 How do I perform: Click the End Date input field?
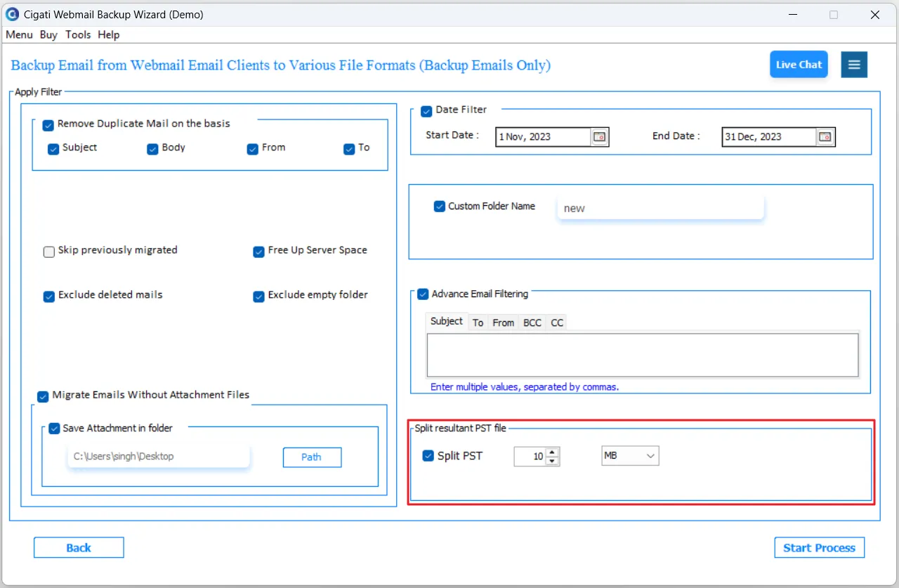(x=769, y=137)
